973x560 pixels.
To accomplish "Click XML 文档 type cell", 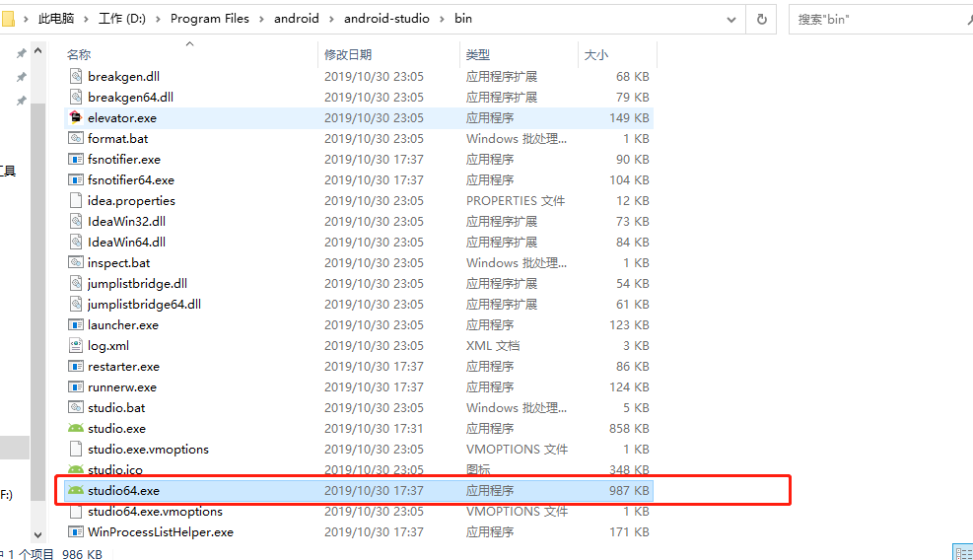I will [493, 345].
